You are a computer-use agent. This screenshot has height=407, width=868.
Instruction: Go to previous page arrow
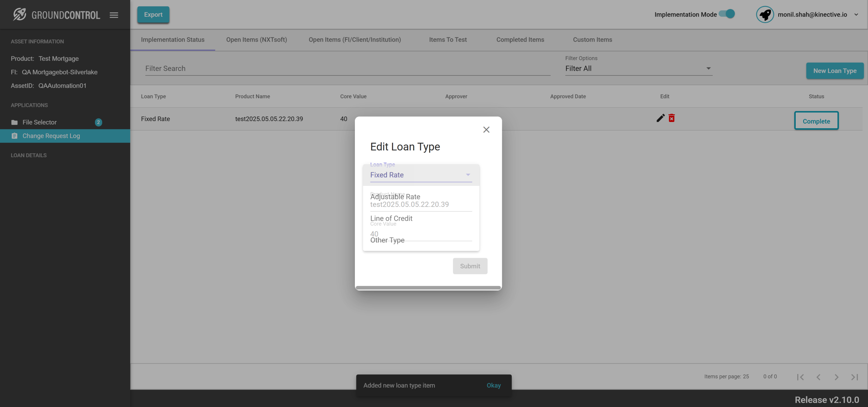818,377
